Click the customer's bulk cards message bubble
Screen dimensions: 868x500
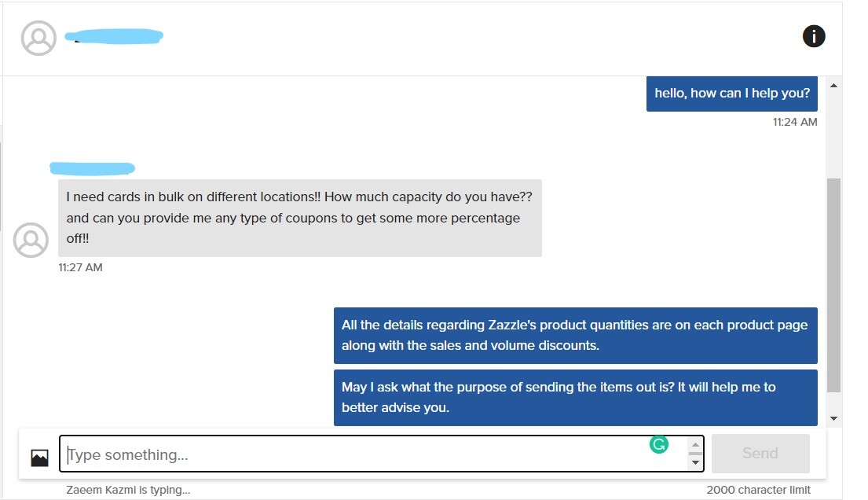click(x=300, y=218)
